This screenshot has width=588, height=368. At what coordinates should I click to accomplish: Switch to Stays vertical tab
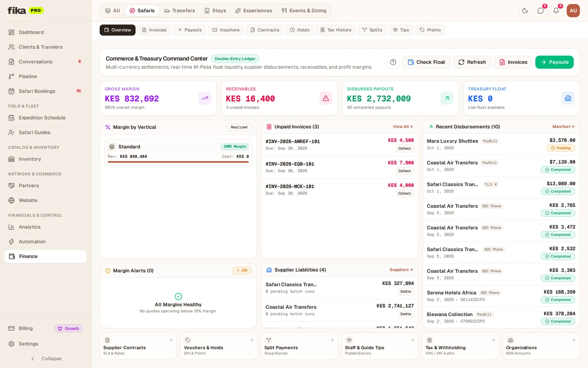pyautogui.click(x=215, y=11)
